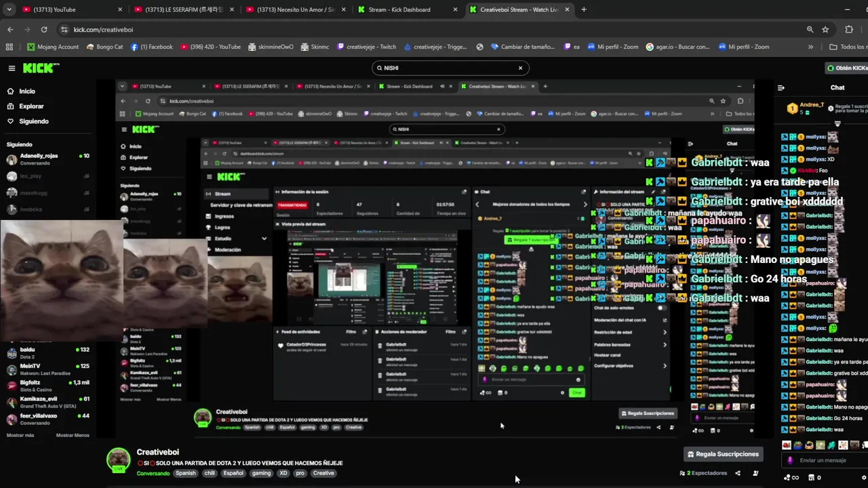Click Creativeboi live avatar
The image size is (868, 488).
point(119,460)
